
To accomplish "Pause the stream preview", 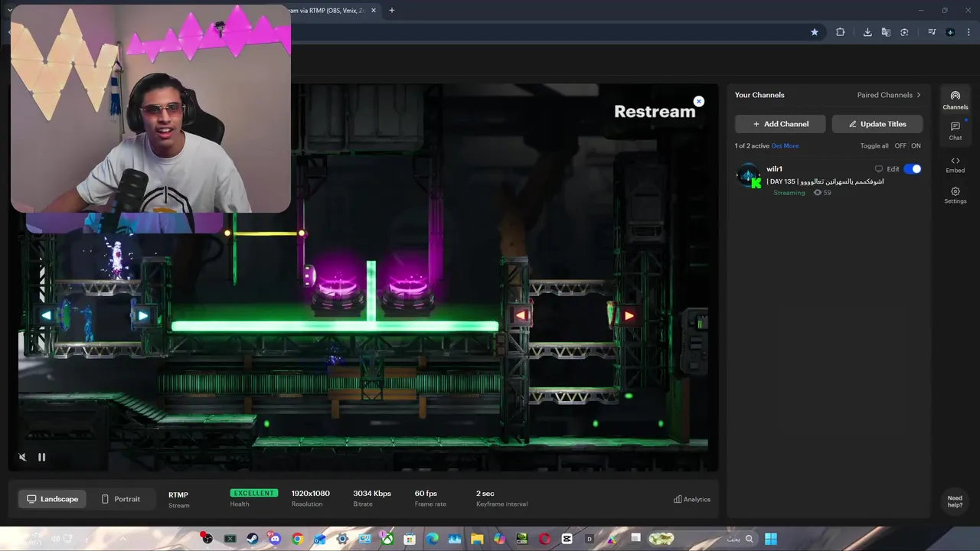I will 42,457.
